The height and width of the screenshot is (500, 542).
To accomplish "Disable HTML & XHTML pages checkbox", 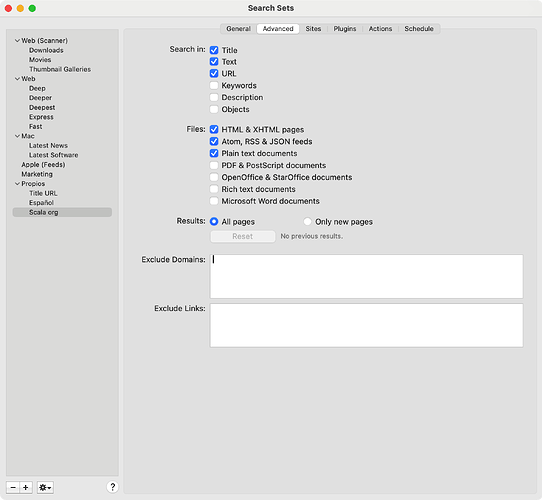I will point(214,129).
